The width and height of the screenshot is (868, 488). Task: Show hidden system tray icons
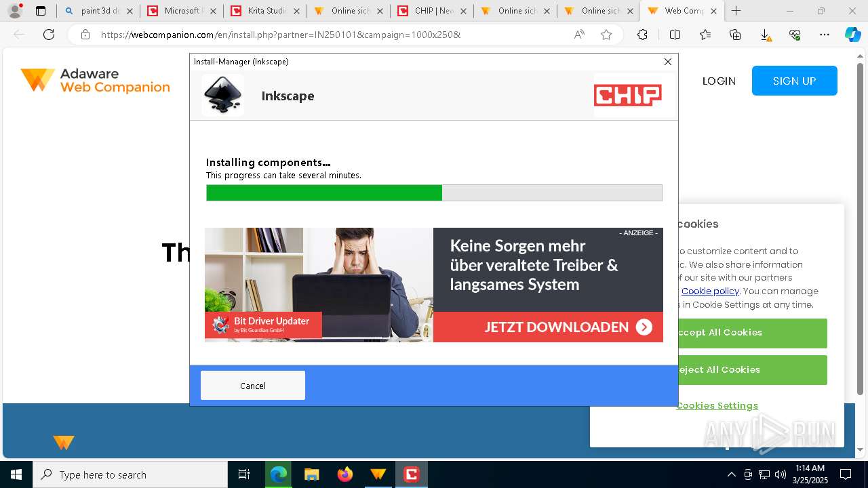(x=731, y=474)
